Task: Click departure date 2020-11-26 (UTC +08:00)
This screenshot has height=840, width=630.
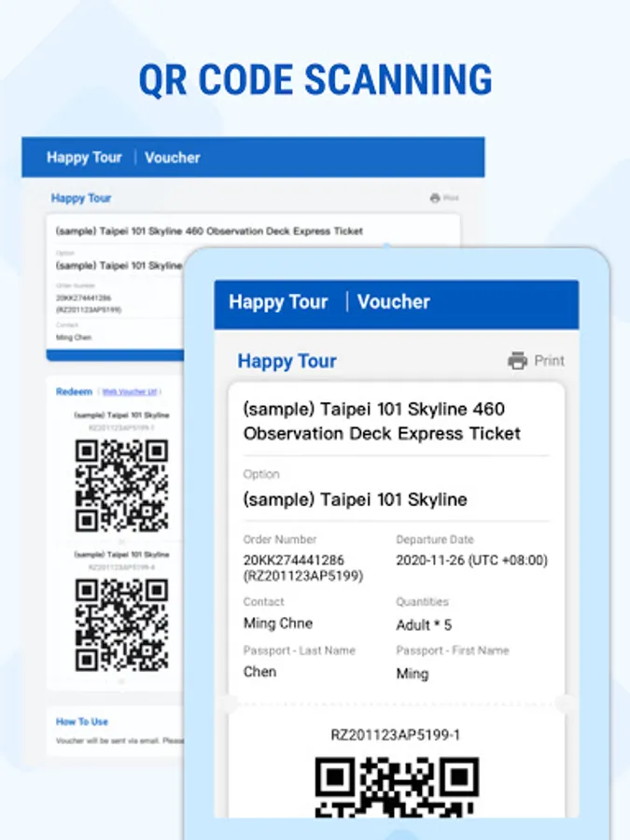Action: [472, 560]
